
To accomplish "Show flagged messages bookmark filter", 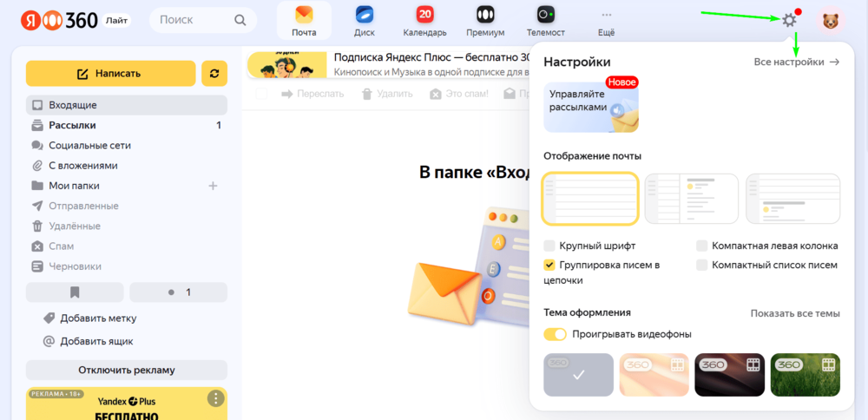I will coord(75,292).
